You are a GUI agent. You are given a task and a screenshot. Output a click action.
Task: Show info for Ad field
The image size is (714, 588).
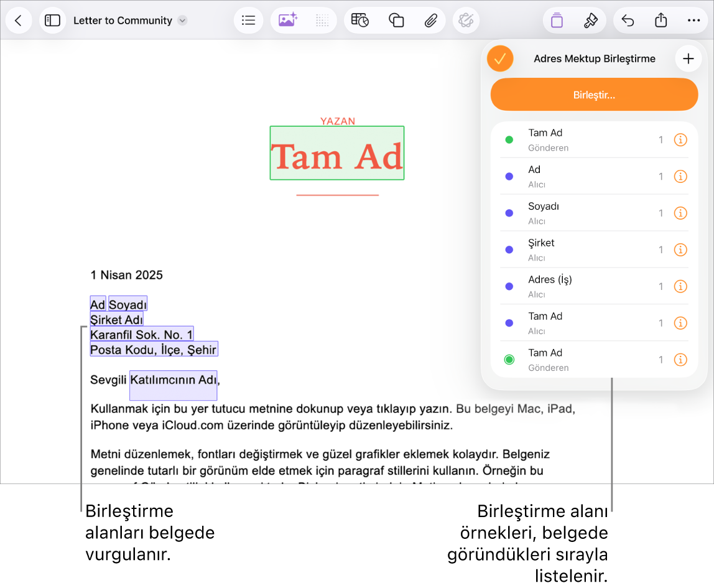680,177
